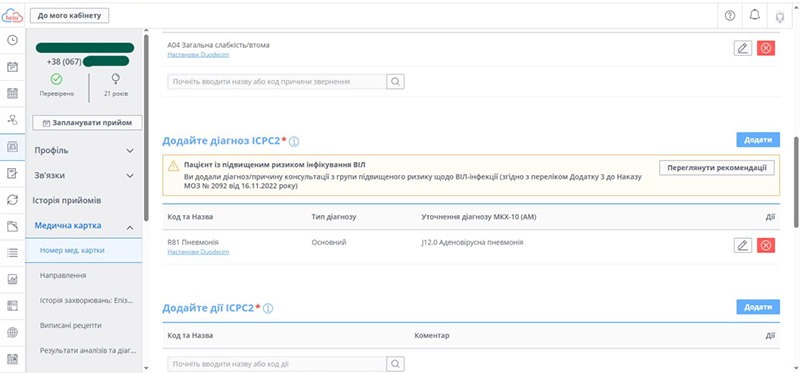Click info icon next to Додайте діагноз ICPC2
This screenshot has height=373, width=800.
tap(294, 142)
